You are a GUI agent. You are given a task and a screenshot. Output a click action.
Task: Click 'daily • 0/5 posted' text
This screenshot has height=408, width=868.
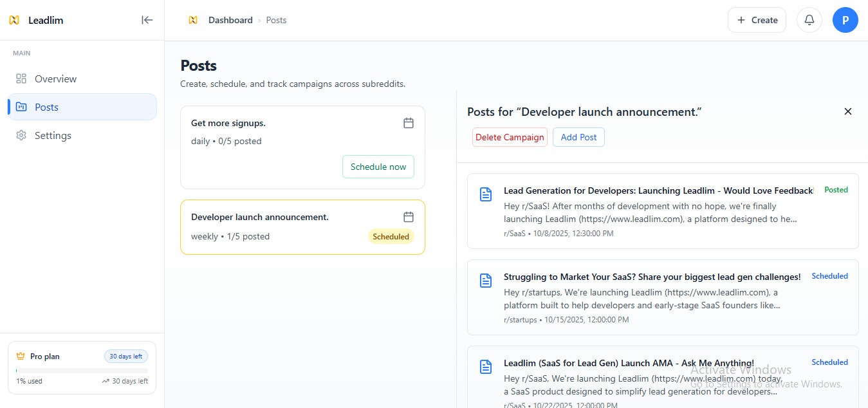pos(226,141)
